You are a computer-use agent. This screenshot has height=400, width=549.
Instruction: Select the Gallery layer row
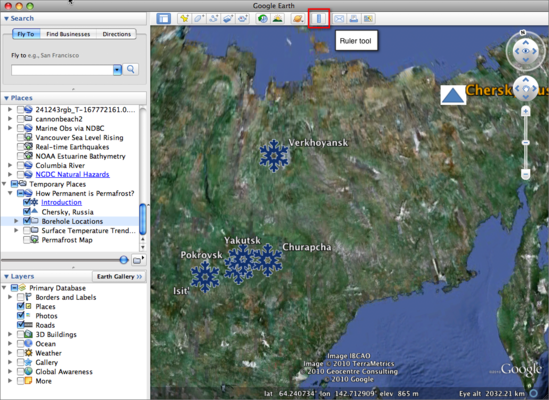pyautogui.click(x=47, y=362)
